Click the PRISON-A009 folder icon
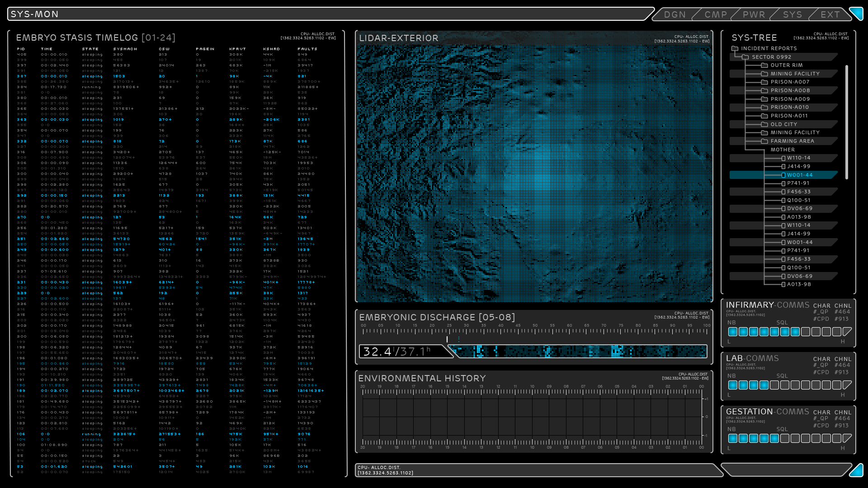This screenshot has width=868, height=488. point(764,99)
